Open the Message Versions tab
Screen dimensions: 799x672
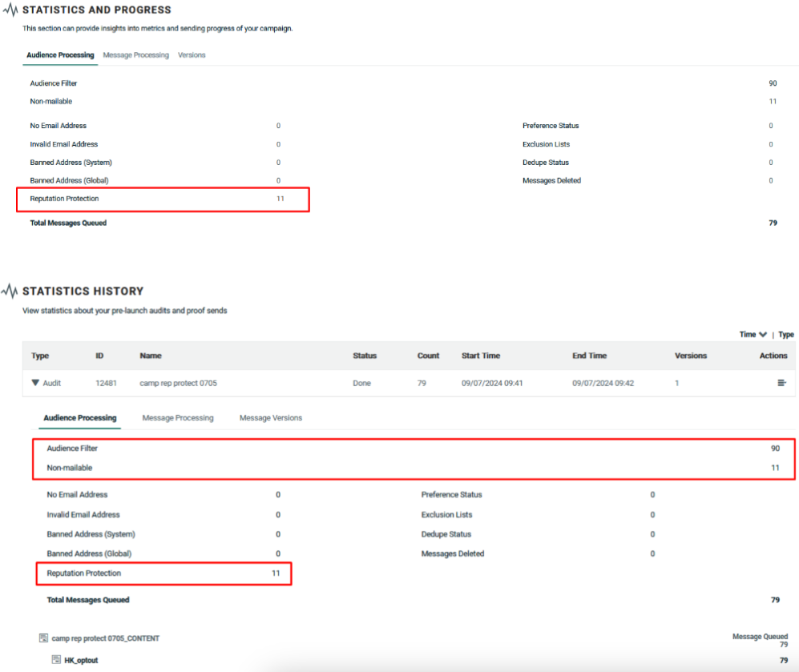(270, 418)
